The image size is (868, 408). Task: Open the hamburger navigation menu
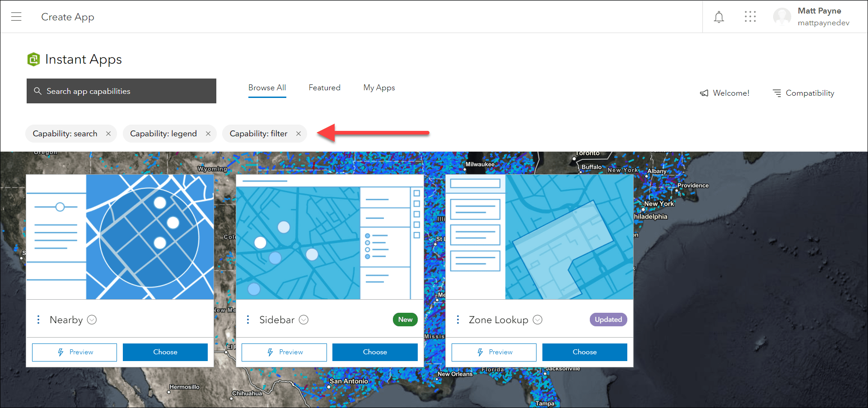[x=16, y=17]
